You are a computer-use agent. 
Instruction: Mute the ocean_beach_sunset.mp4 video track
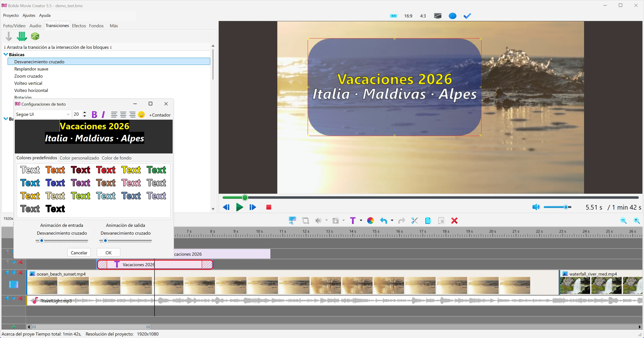click(7, 272)
